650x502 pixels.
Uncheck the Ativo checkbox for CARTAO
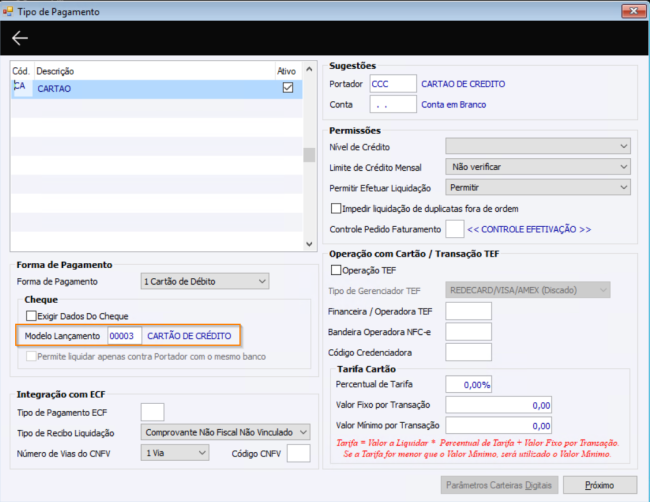pyautogui.click(x=288, y=88)
